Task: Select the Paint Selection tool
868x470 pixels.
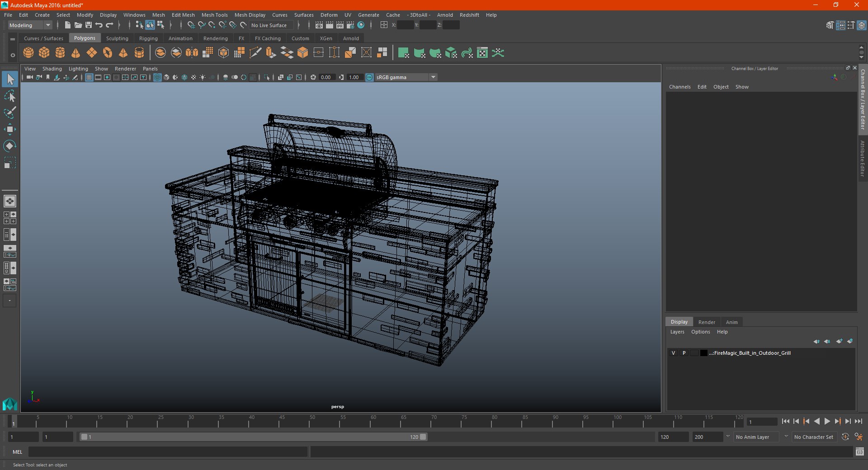Action: pos(10,113)
